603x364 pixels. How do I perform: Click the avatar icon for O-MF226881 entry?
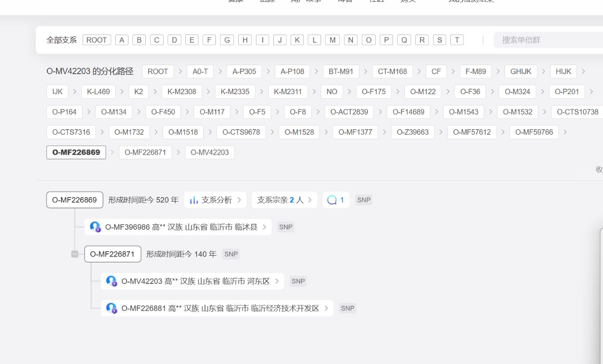pos(111,308)
